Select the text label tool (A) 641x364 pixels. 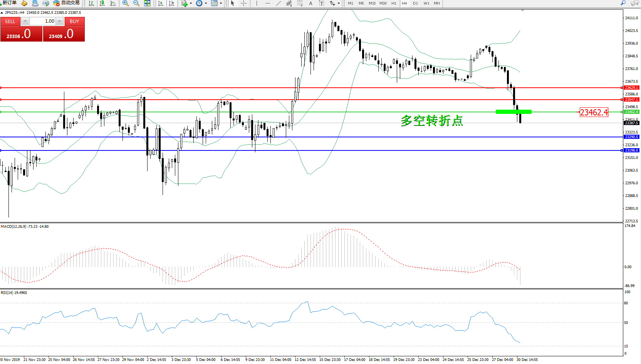pos(310,3)
